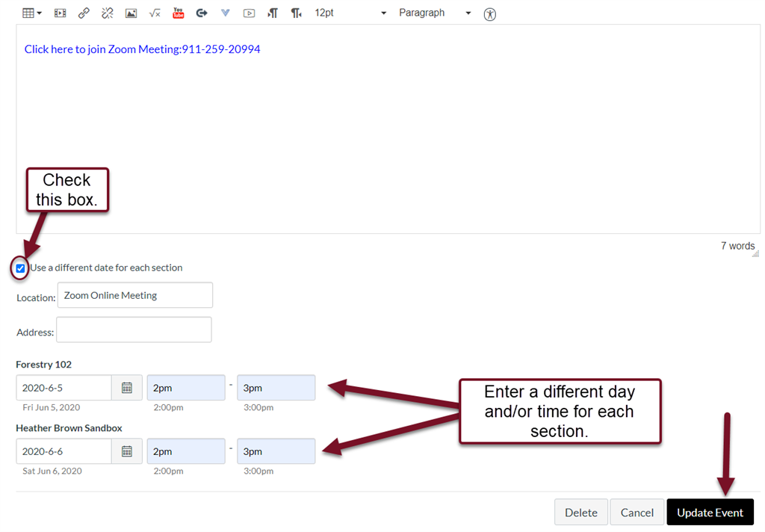Click the Remove Link icon
765x532 pixels.
pos(107,13)
